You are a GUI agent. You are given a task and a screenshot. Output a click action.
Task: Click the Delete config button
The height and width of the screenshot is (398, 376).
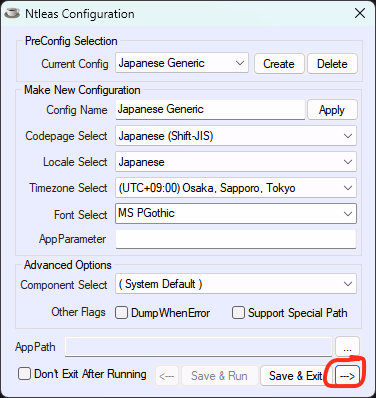click(x=332, y=64)
